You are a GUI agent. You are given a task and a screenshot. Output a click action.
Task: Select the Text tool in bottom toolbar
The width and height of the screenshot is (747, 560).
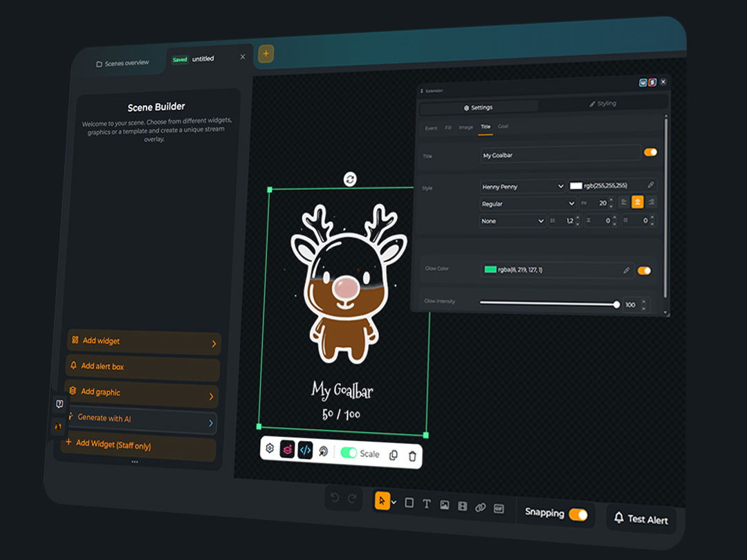point(427,504)
